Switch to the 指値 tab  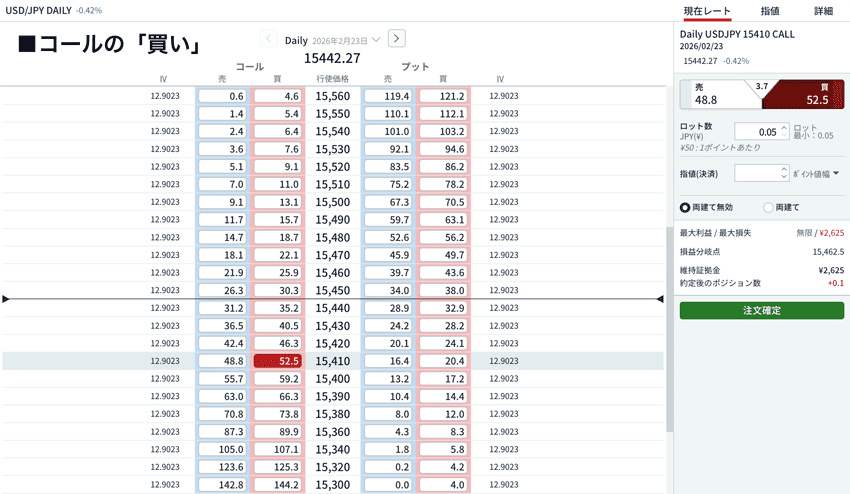coord(770,10)
